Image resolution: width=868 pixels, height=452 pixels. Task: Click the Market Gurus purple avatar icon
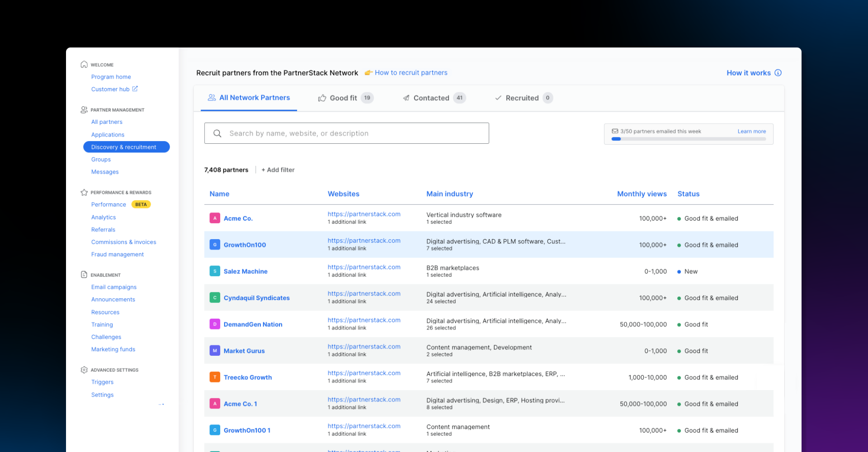tap(215, 350)
